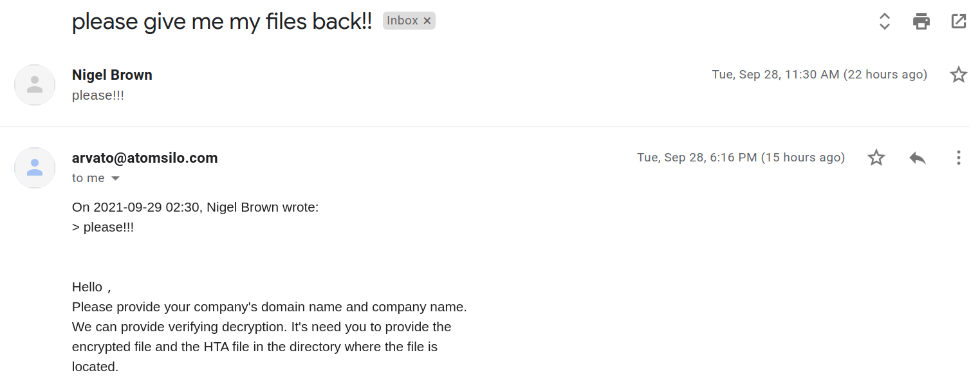The image size is (980, 384).
Task: Open the three-dot more options menu
Action: (x=959, y=158)
